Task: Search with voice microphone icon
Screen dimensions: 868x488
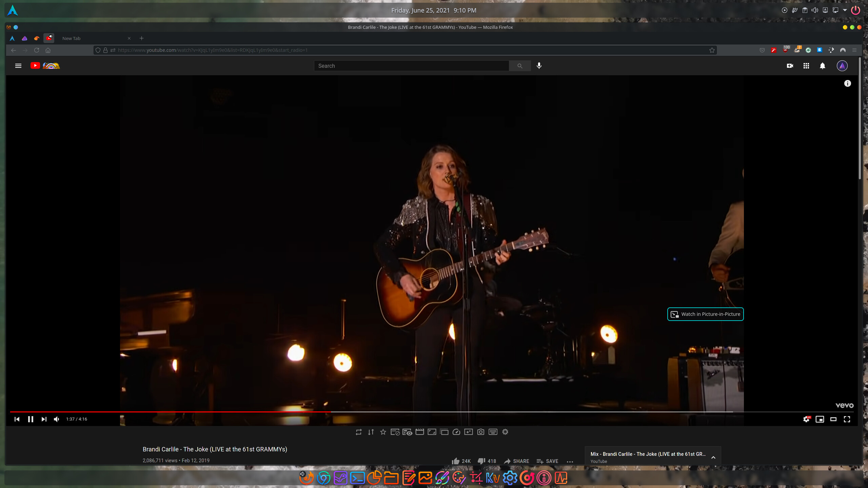Action: [539, 66]
